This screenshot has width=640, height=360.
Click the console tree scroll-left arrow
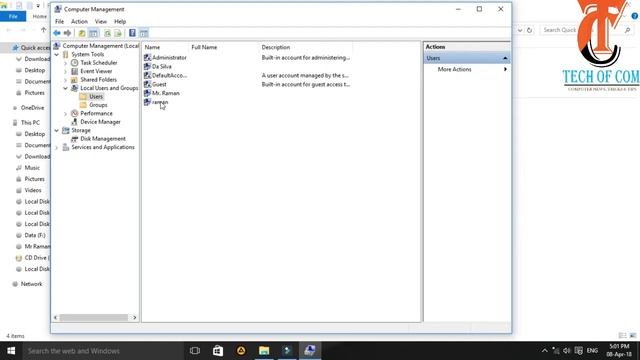[x=56, y=318]
